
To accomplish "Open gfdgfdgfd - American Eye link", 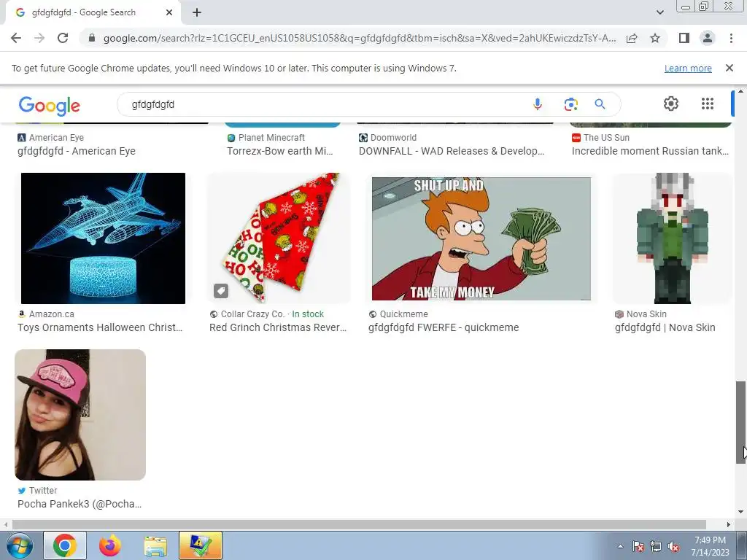I will 76,151.
